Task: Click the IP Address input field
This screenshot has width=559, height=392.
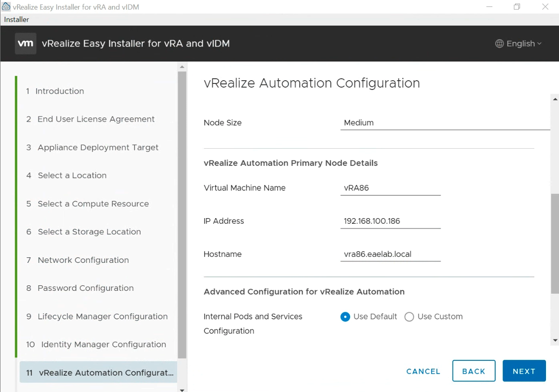Action: coord(390,220)
